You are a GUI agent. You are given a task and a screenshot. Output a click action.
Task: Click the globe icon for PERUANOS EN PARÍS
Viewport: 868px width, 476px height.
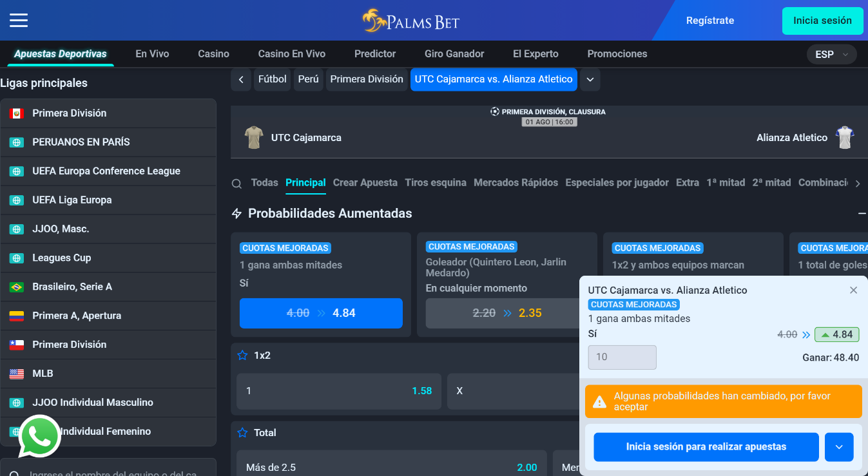pos(17,142)
